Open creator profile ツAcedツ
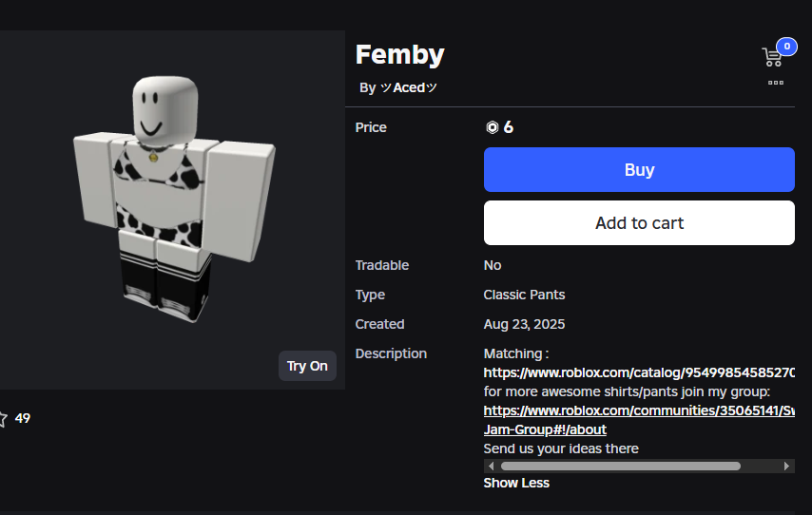This screenshot has height=515, width=812. click(x=408, y=88)
